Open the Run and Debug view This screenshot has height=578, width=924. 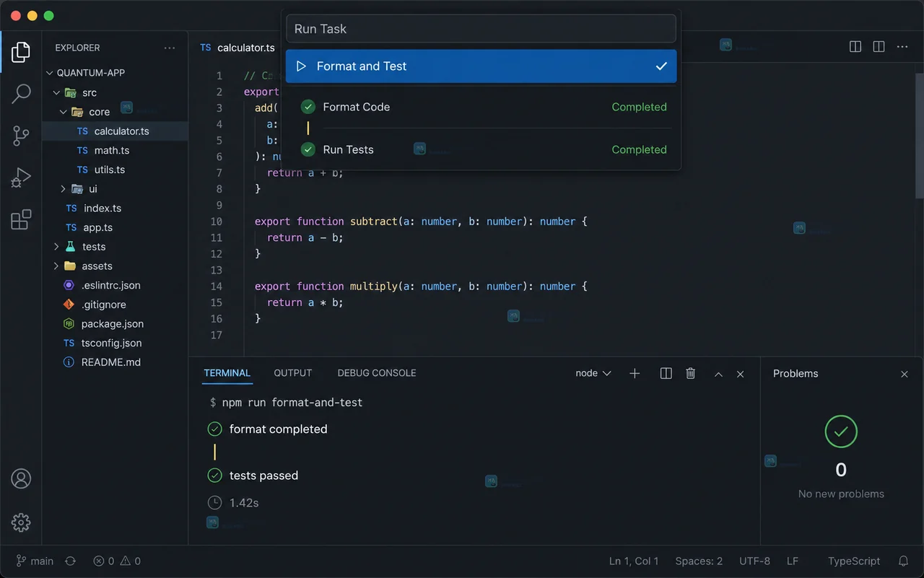coord(21,177)
